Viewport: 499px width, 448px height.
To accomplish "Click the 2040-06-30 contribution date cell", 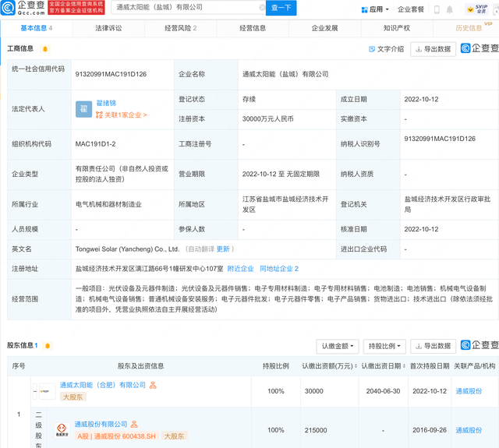I will (x=383, y=391).
